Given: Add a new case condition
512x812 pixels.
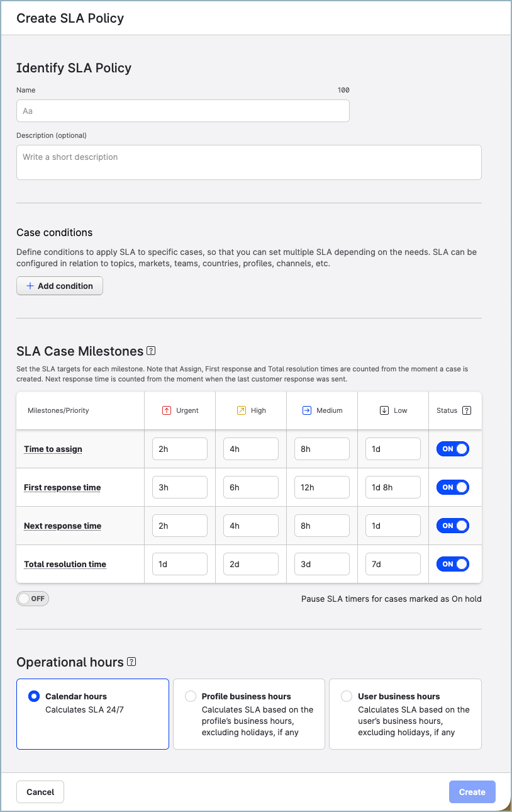Looking at the screenshot, I should [x=59, y=285].
